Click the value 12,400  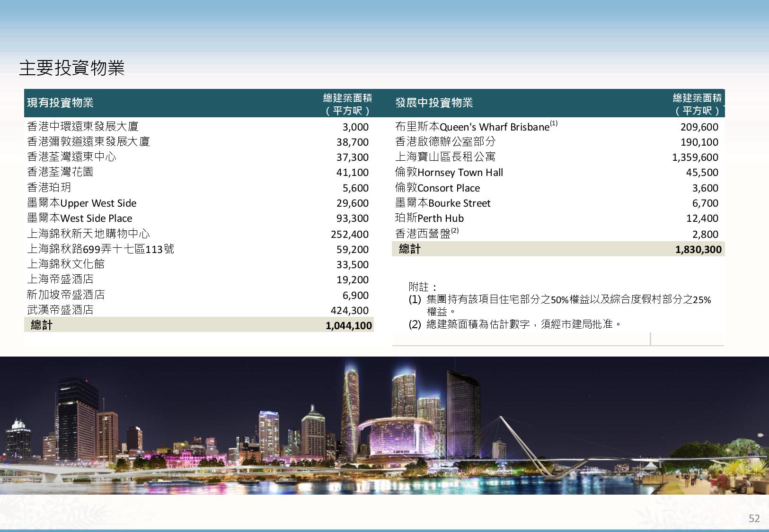pyautogui.click(x=702, y=218)
